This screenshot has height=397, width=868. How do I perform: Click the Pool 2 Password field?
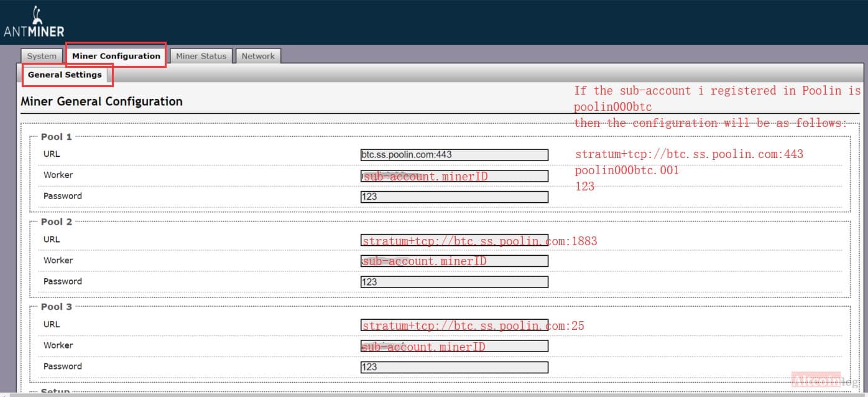455,282
